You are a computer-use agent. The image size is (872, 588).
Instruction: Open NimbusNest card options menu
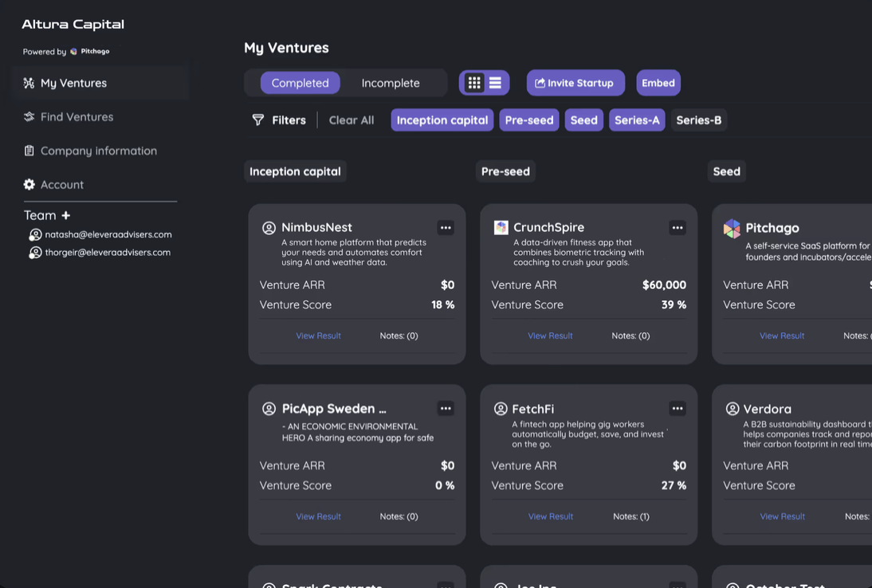pyautogui.click(x=446, y=227)
